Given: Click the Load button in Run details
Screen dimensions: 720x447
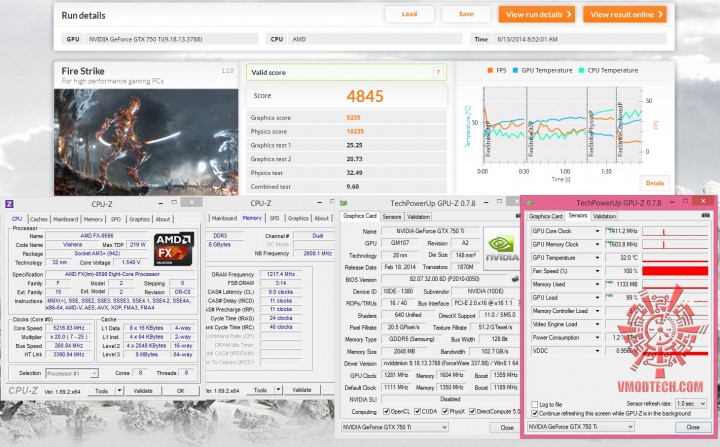Looking at the screenshot, I should (x=409, y=14).
